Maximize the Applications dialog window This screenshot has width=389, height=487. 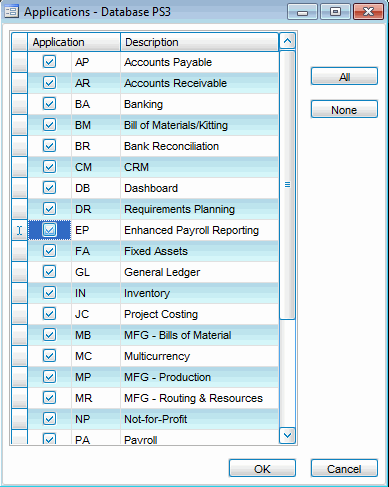click(x=335, y=12)
